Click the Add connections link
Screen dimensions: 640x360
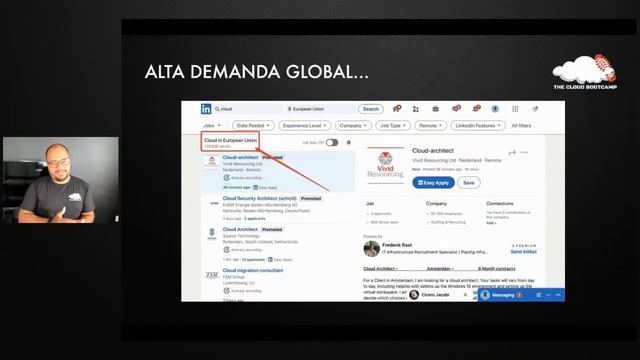pos(491,223)
